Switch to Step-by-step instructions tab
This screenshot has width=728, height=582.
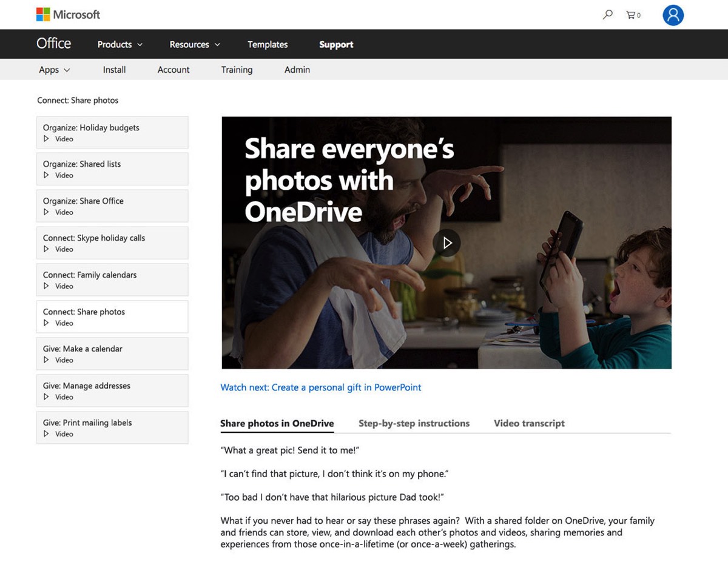tap(414, 424)
